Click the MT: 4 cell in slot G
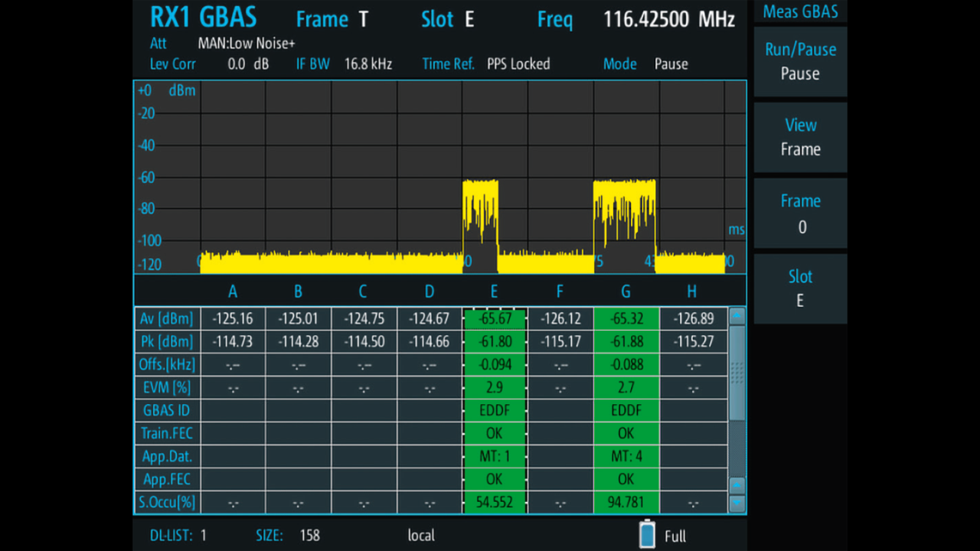 point(626,456)
